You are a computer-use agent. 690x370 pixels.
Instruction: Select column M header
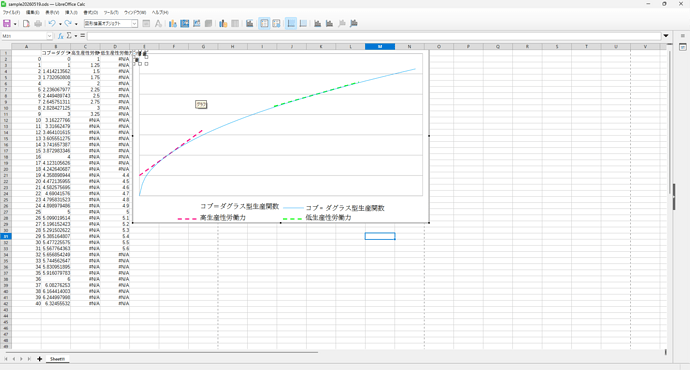pyautogui.click(x=380, y=47)
